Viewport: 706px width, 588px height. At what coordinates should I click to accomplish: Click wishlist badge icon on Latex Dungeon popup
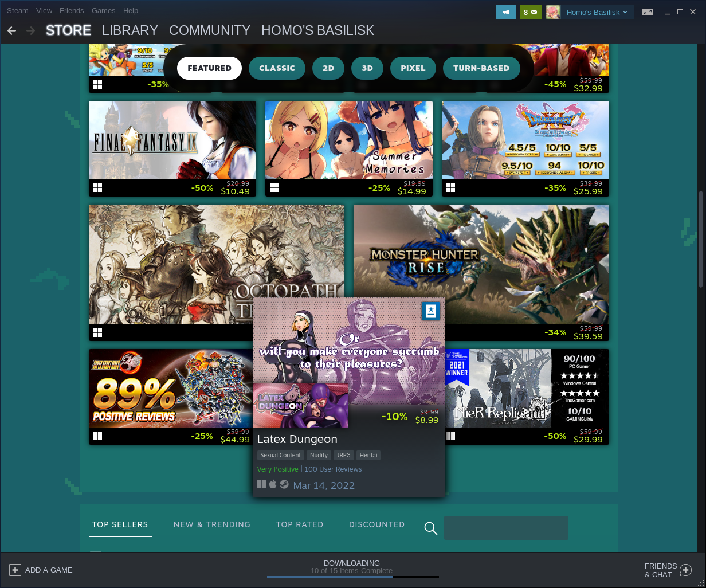pyautogui.click(x=431, y=311)
